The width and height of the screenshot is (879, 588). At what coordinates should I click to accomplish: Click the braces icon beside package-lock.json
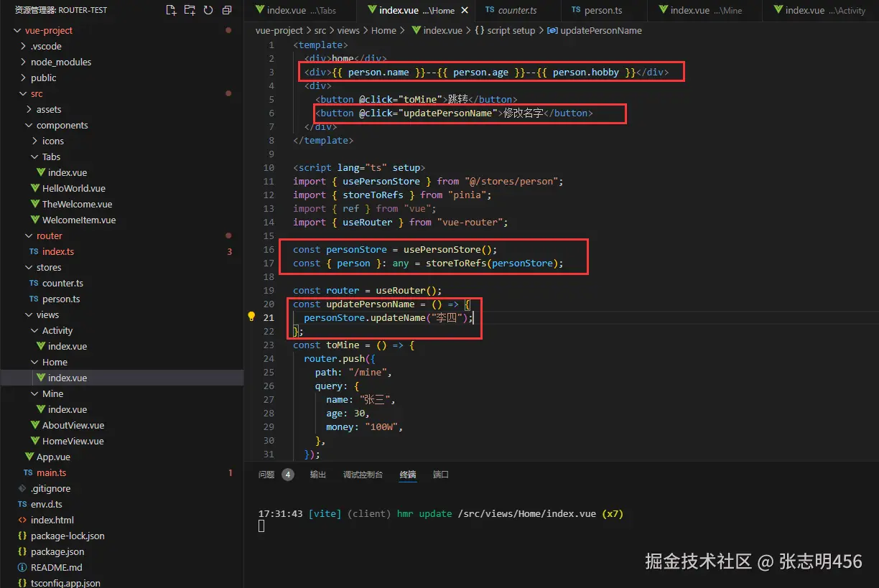click(22, 536)
